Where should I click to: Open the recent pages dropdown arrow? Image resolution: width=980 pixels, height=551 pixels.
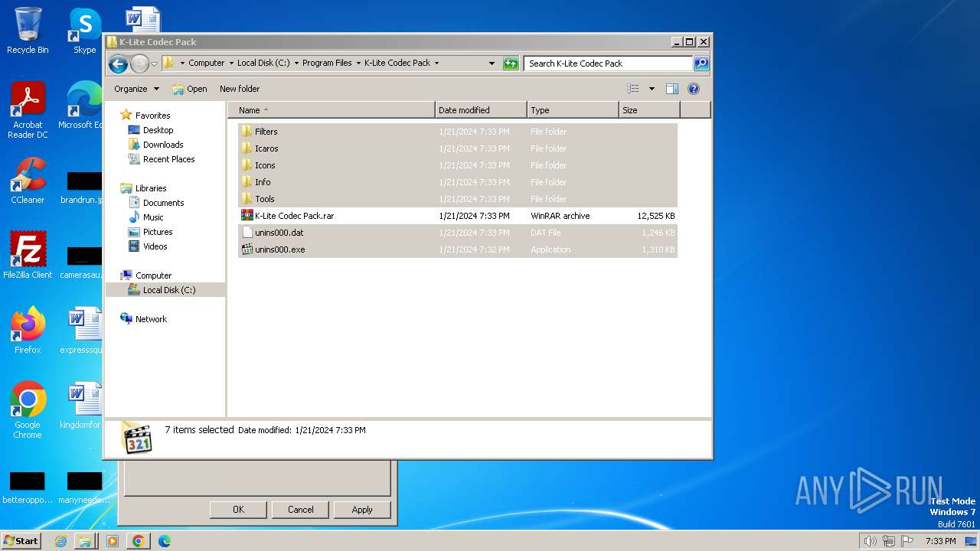coord(154,64)
